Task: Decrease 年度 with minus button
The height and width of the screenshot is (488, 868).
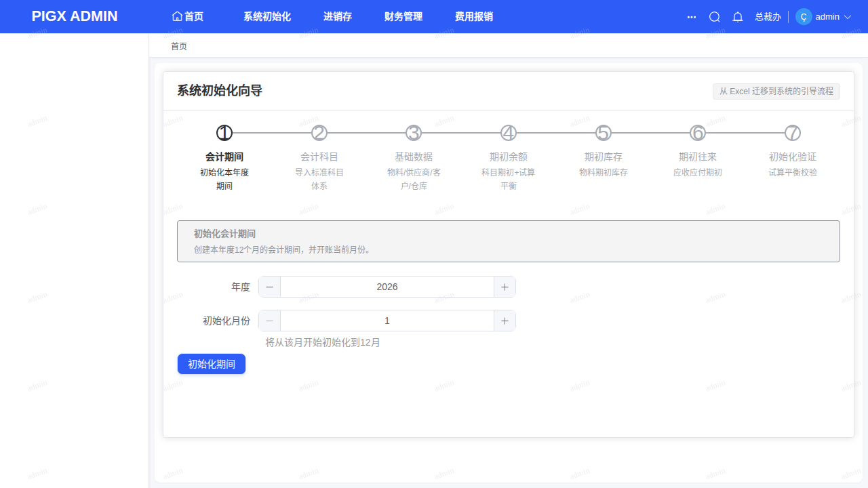Action: pos(269,287)
